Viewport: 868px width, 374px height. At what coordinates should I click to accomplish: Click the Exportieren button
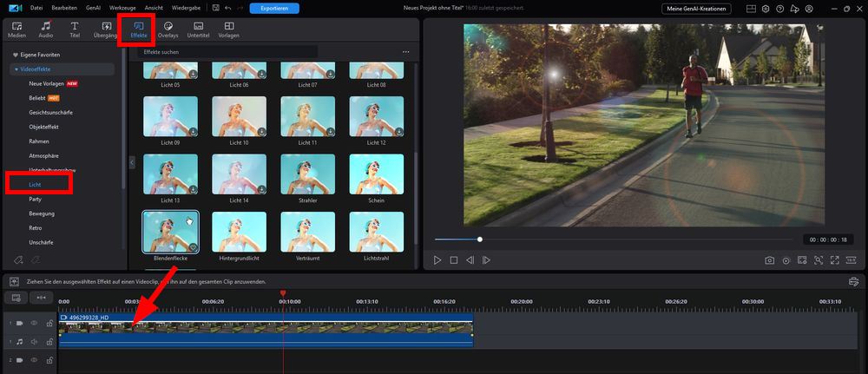274,9
